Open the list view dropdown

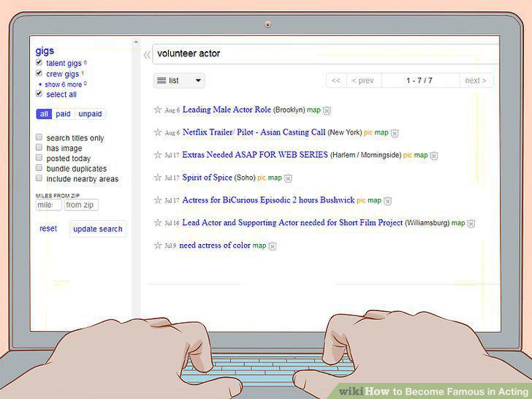point(179,80)
